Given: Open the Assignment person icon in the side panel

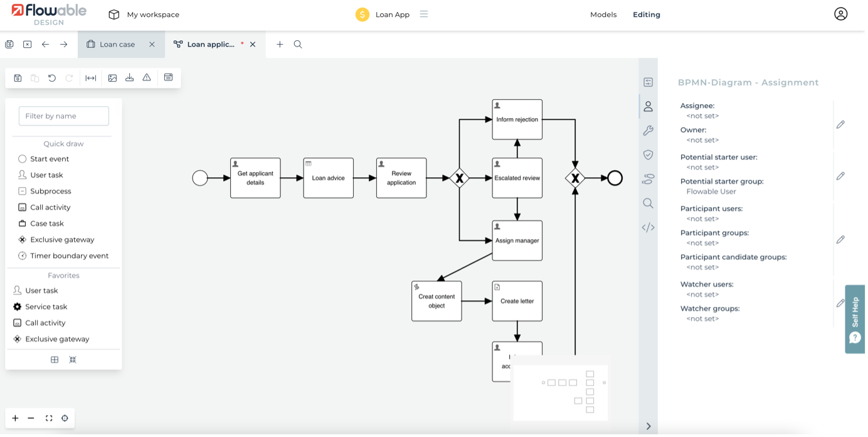Looking at the screenshot, I should coord(648,107).
